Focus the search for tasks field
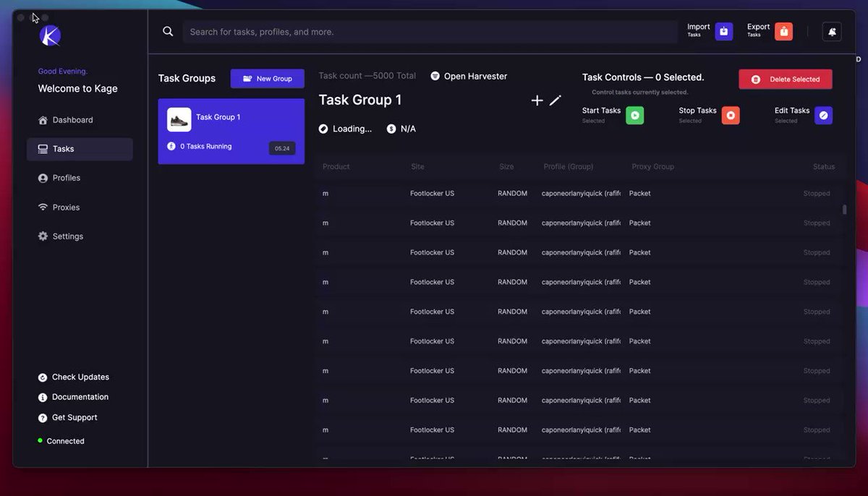 click(x=429, y=32)
